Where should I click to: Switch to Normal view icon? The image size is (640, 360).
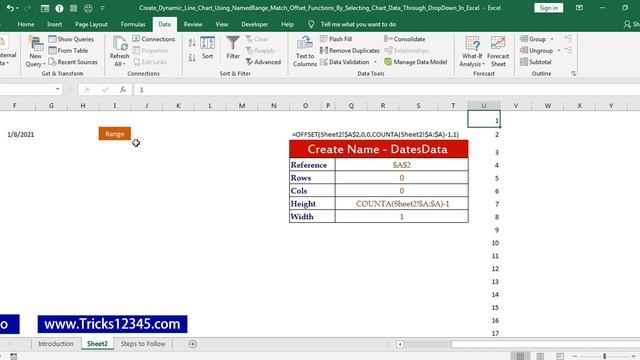[520, 356]
